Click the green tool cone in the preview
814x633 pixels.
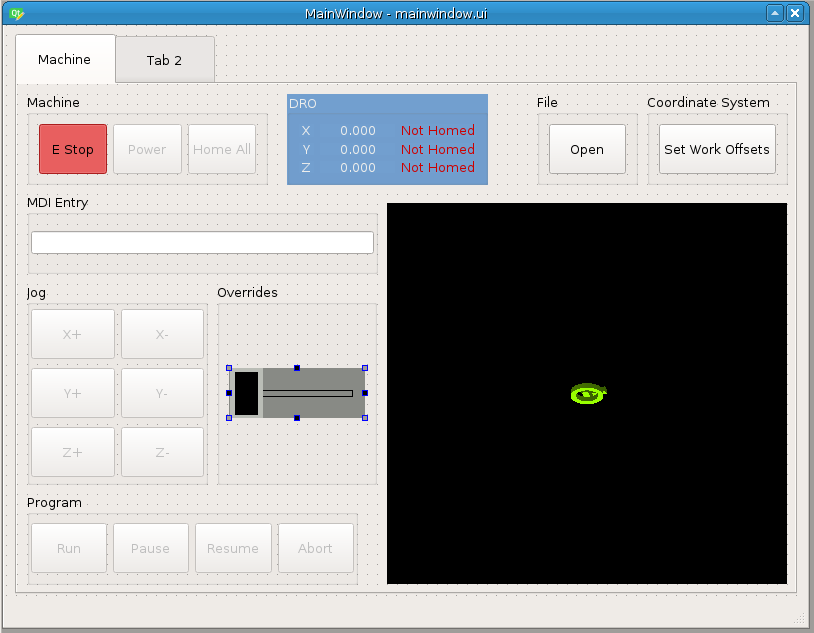589,394
